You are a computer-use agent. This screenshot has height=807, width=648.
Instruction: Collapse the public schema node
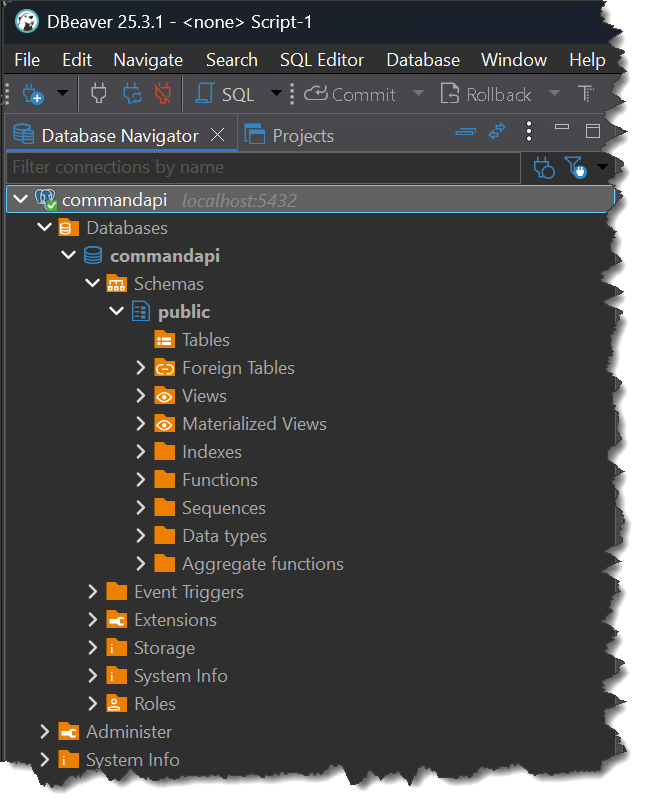(117, 311)
